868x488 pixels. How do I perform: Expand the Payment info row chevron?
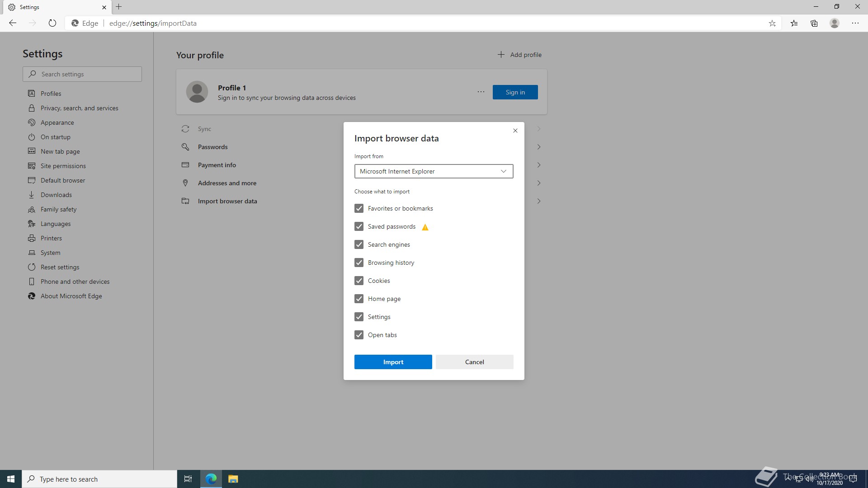pos(539,165)
